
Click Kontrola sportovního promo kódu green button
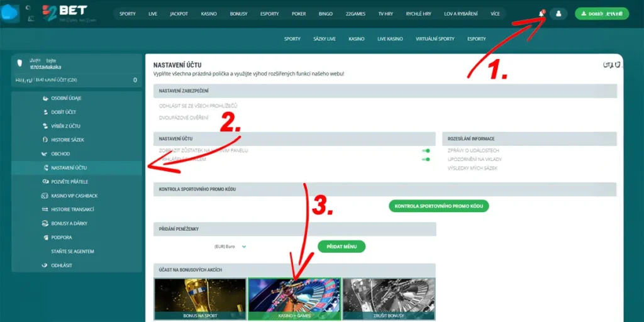[438, 206]
